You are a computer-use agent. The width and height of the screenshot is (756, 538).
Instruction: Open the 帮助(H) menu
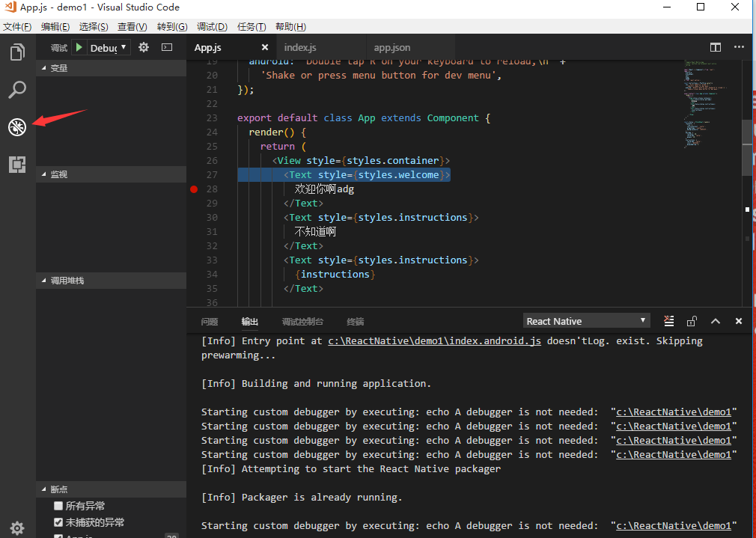290,26
